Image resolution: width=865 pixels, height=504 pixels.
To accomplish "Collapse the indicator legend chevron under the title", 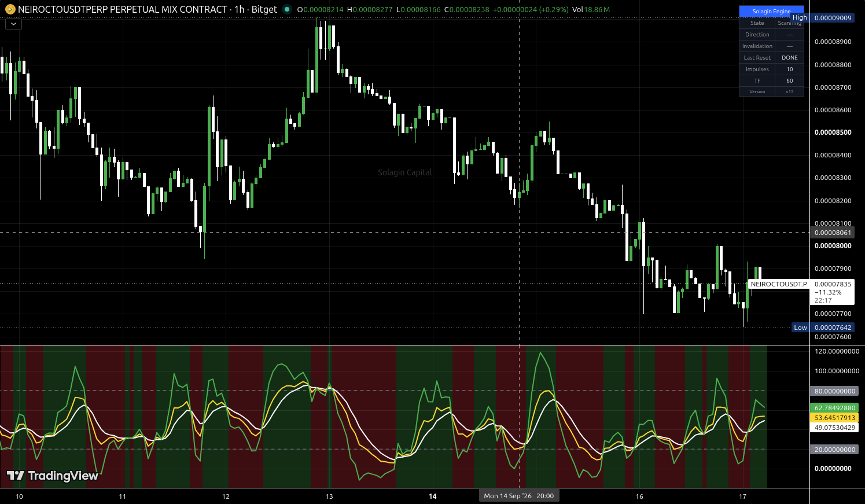I will pos(13,24).
